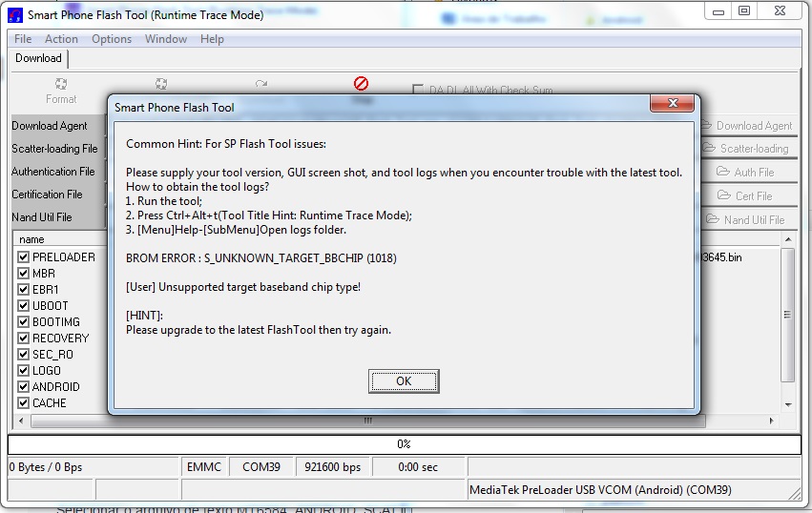Click the Certification File label
Image resolution: width=812 pixels, height=513 pixels.
47,195
